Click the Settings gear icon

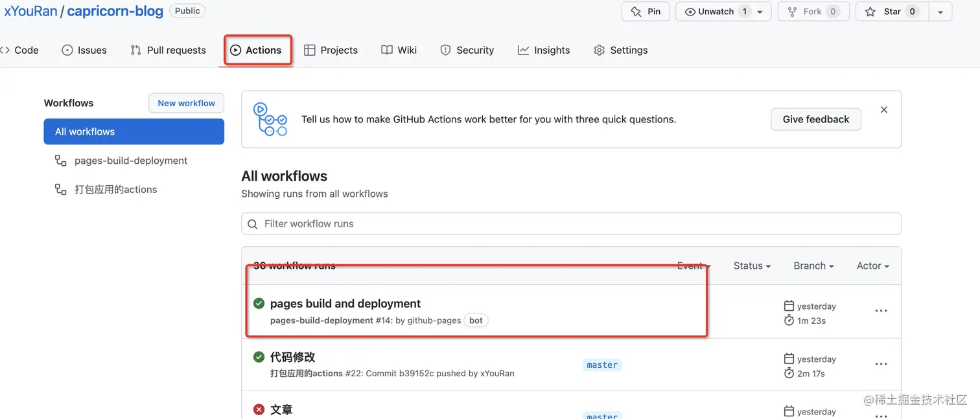600,50
